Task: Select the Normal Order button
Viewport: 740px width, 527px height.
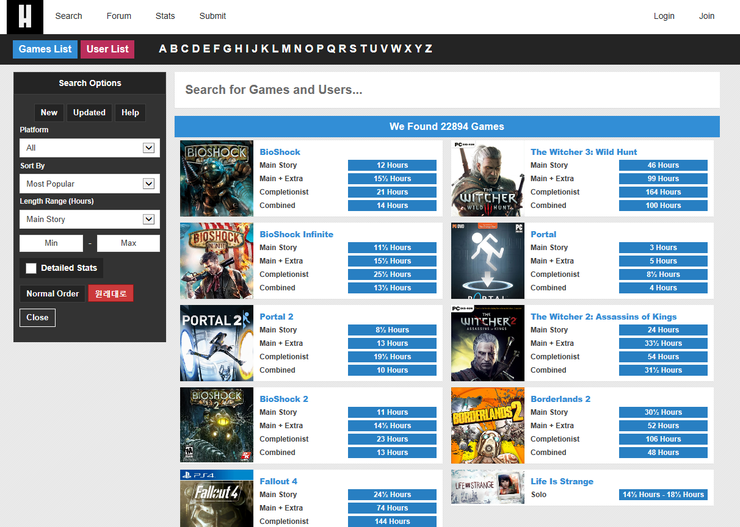Action: point(52,293)
